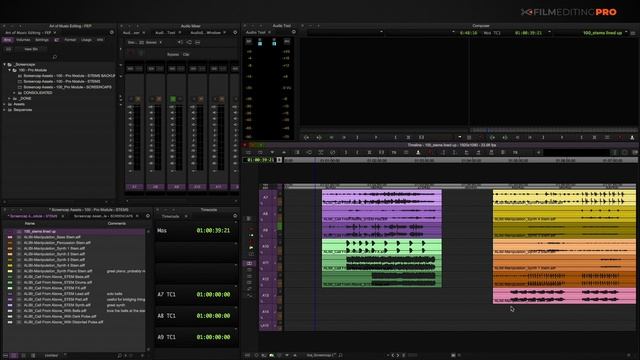This screenshot has height=360, width=640.
Task: Click the clip icon of ALIBI-Manipulation_Bass Stem.aiff
Action: point(19,237)
